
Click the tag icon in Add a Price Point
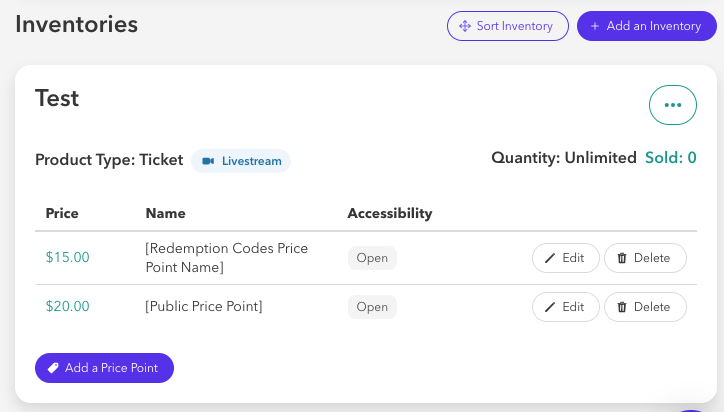[53, 368]
